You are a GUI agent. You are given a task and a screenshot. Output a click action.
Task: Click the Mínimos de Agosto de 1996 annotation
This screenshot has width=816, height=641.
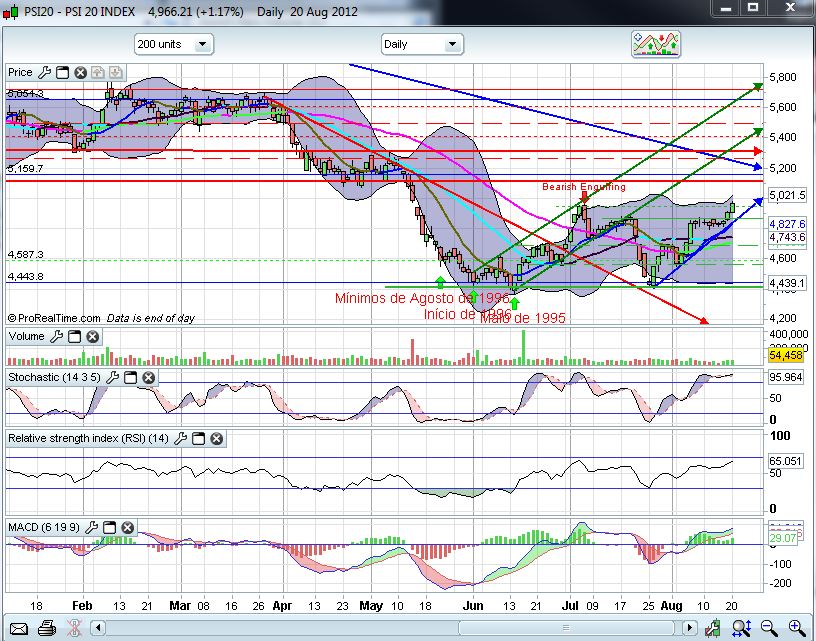point(422,298)
